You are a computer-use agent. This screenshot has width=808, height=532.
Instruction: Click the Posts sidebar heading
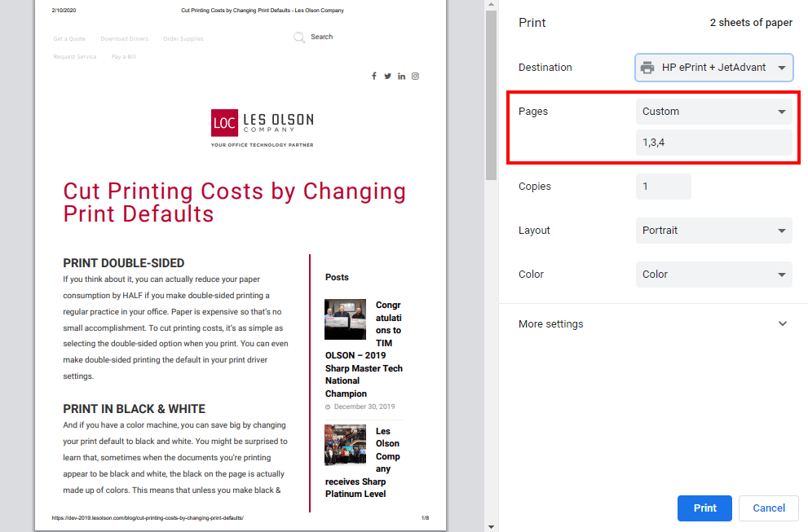tap(337, 277)
